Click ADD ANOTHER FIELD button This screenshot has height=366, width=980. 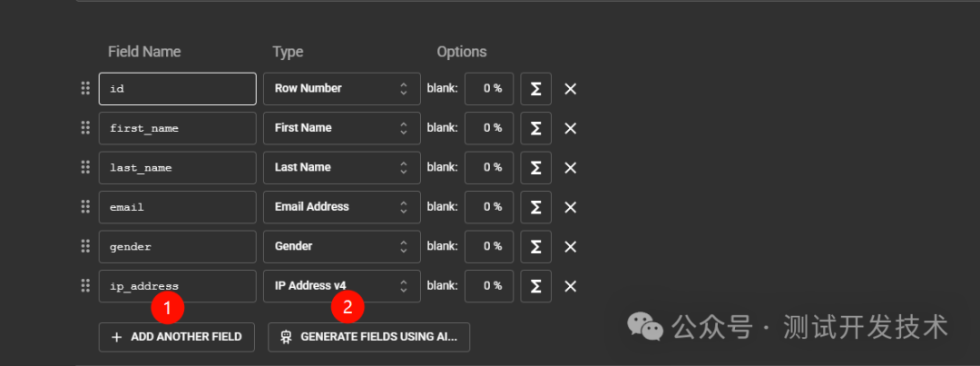[177, 337]
